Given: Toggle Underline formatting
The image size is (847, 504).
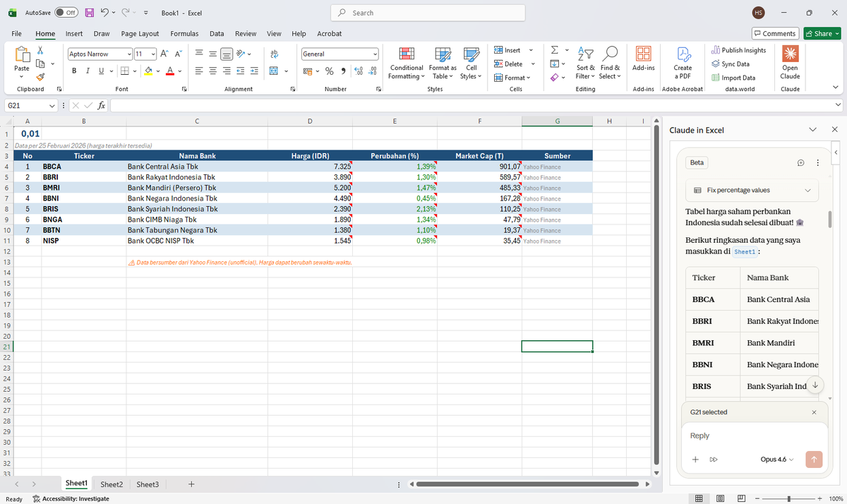Looking at the screenshot, I should click(102, 71).
